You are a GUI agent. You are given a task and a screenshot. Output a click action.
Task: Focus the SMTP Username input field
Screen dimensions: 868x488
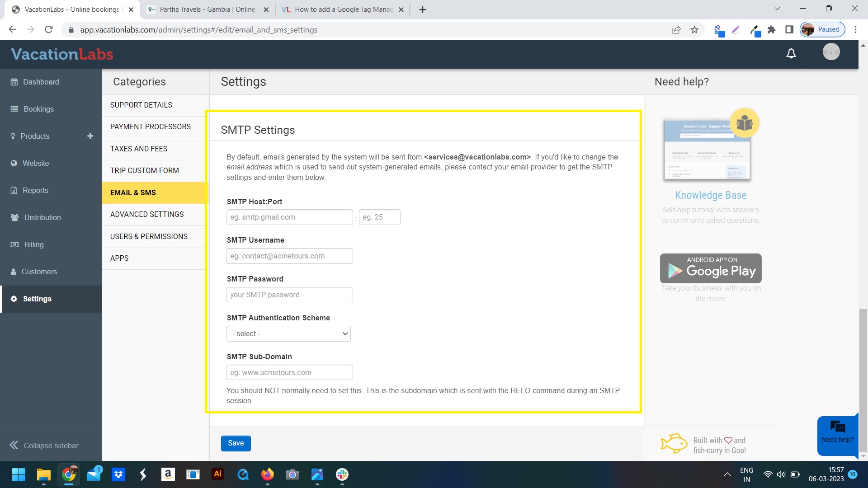pyautogui.click(x=289, y=256)
